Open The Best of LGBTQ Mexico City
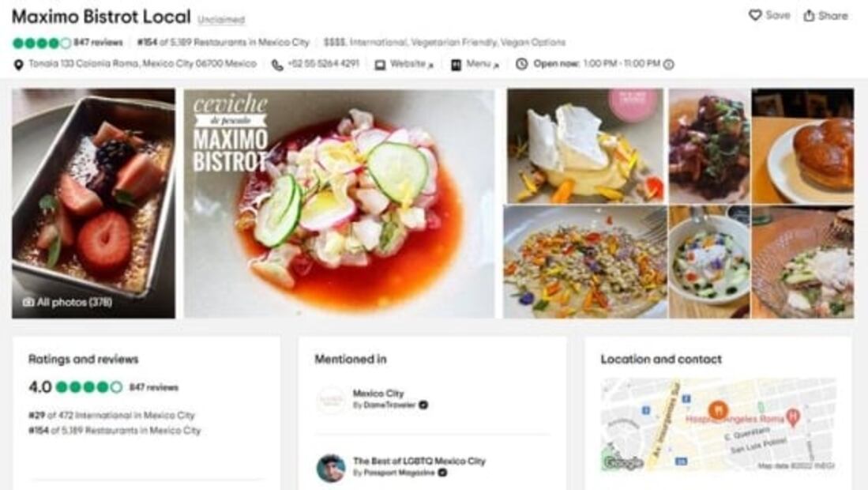This screenshot has height=490, width=868. coord(419,461)
